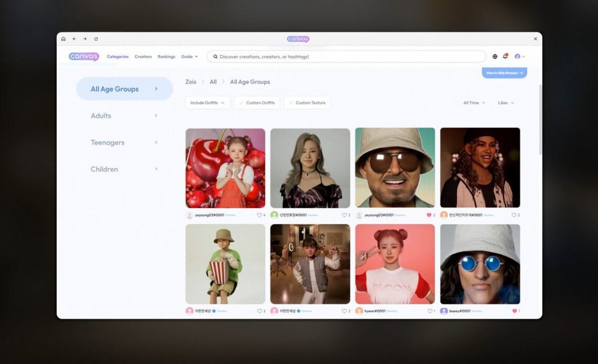Click the home icon in title bar
The width and height of the screenshot is (598, 364).
pyautogui.click(x=63, y=39)
